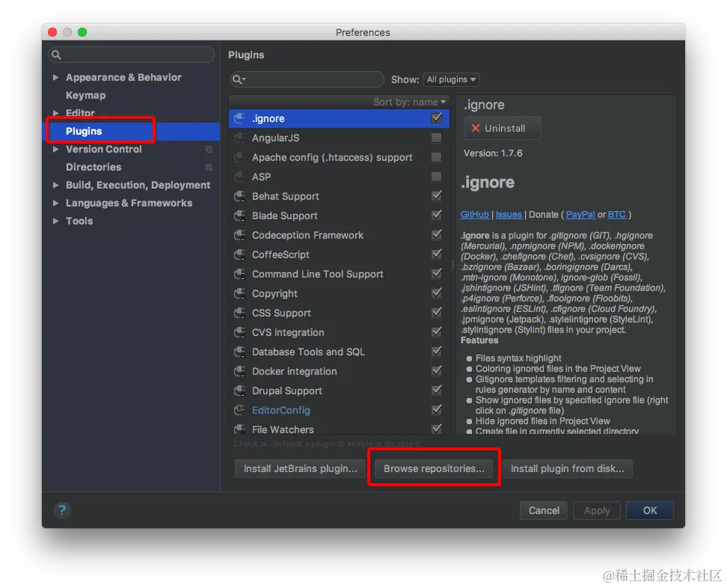The image size is (727, 588).
Task: Open help with the question mark icon
Action: tap(62, 510)
